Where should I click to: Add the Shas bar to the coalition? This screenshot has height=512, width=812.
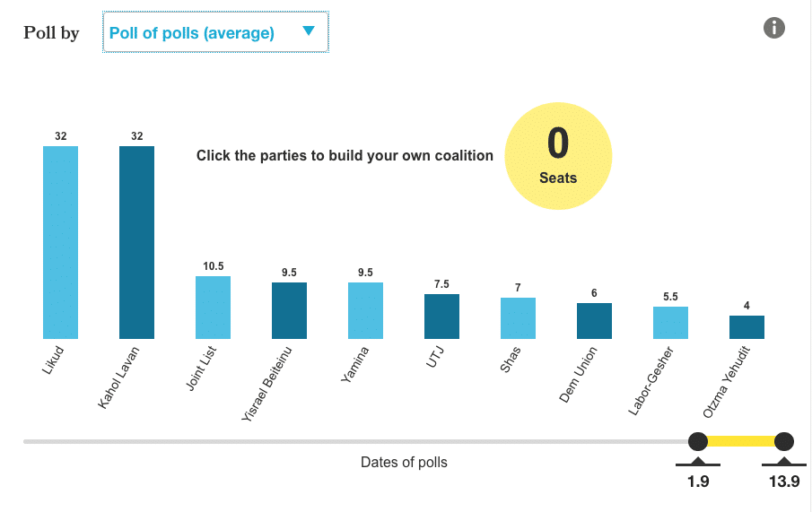pos(519,318)
